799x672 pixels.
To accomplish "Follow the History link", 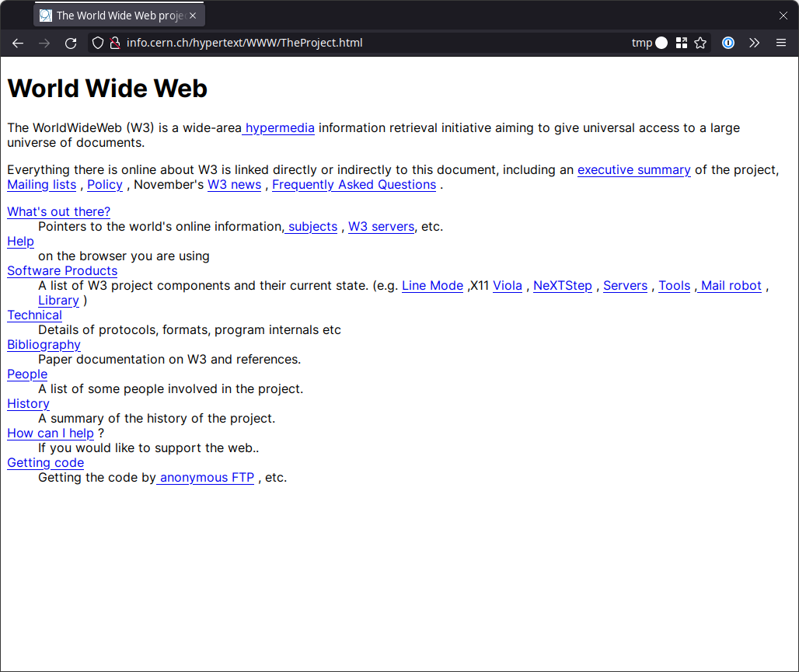I will (28, 404).
